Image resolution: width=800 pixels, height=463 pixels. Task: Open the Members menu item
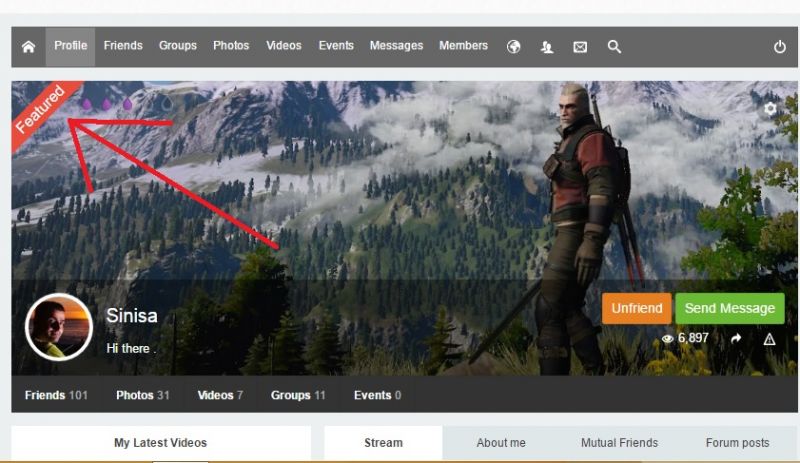[463, 46]
